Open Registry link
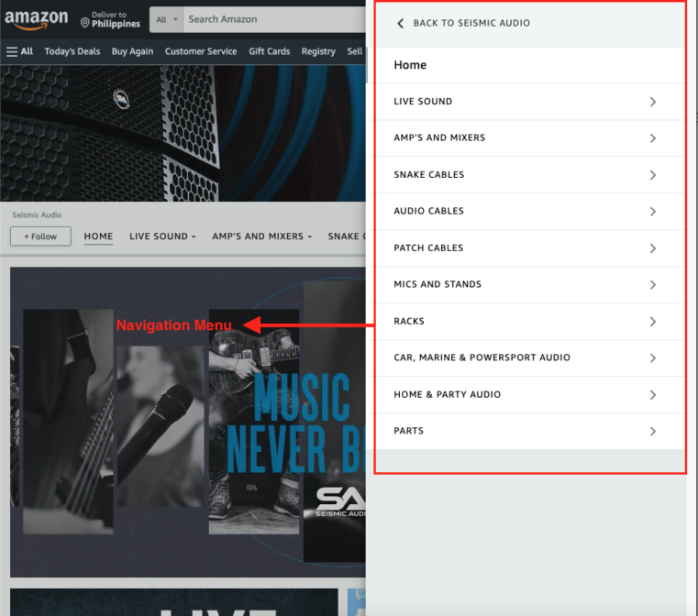 (x=318, y=51)
